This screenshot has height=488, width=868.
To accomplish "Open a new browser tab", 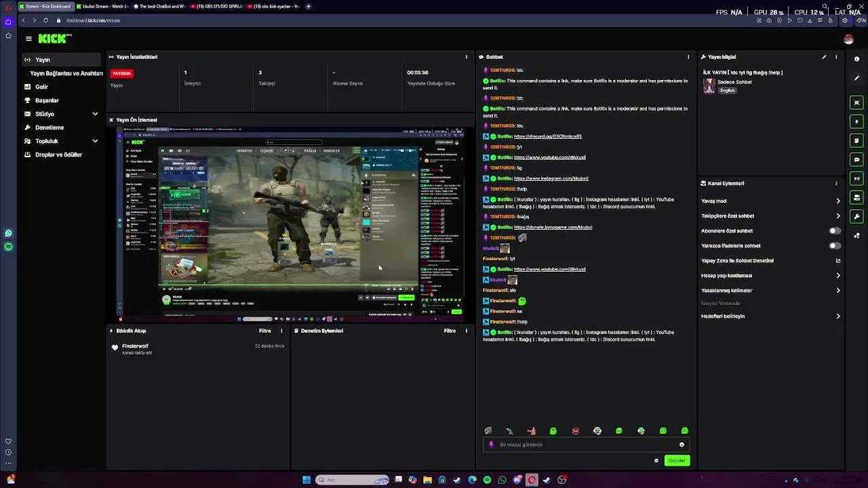I will (x=309, y=6).
